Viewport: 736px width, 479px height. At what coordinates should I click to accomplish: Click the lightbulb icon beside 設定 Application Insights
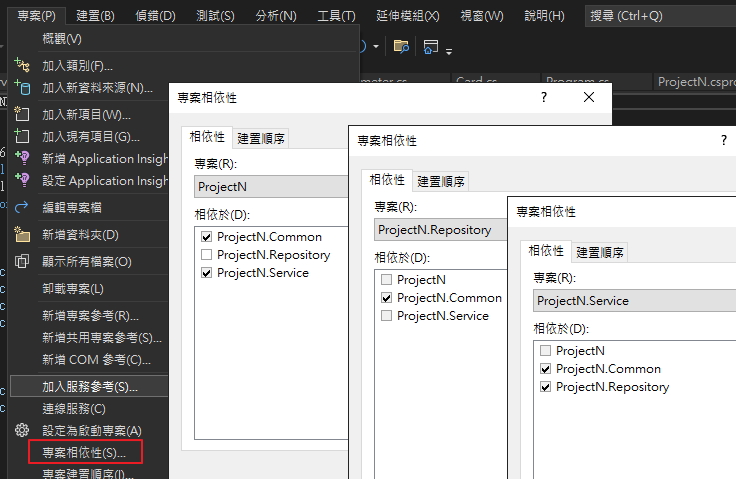22,180
